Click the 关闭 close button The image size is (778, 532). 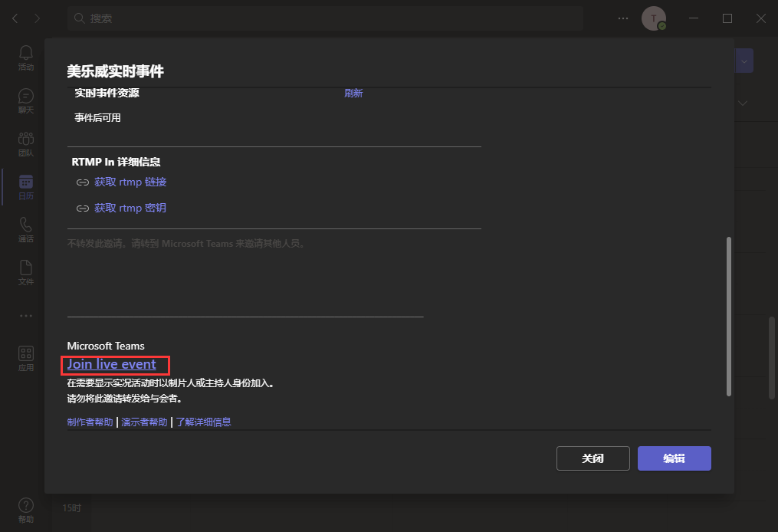tap(593, 458)
